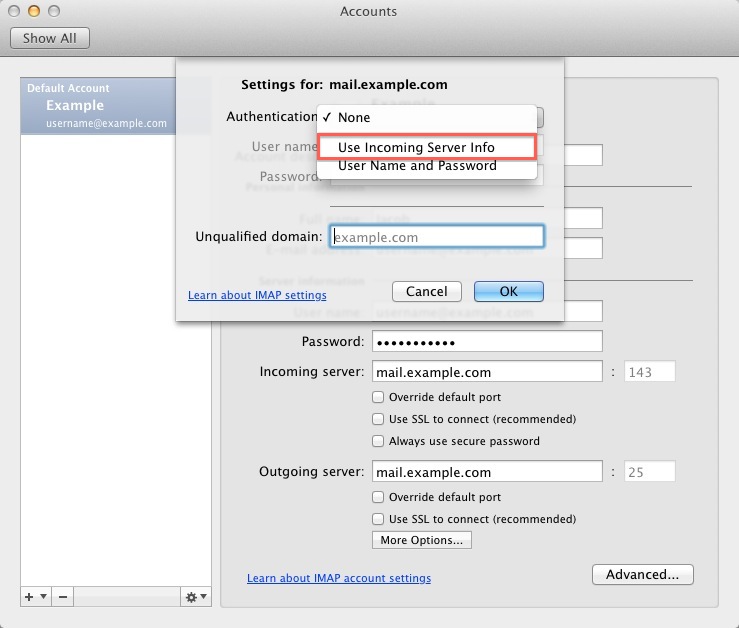
Task: Open the gear actions menu
Action: tap(196, 596)
